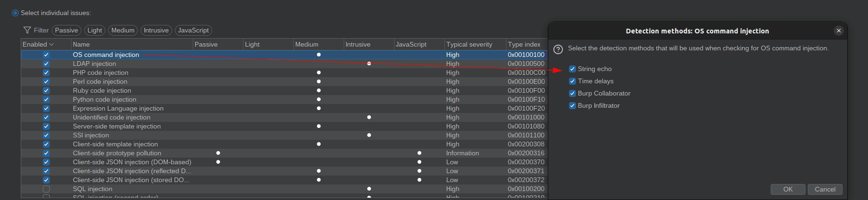Click JavaScript dot for Client-side JSON injection (DOM-based)
The height and width of the screenshot is (200, 868).
tap(419, 162)
